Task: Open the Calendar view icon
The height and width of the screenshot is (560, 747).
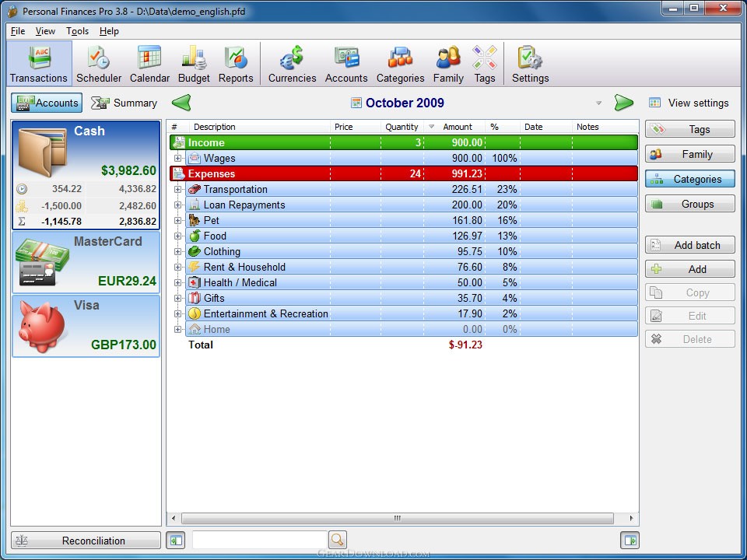Action: tap(149, 64)
